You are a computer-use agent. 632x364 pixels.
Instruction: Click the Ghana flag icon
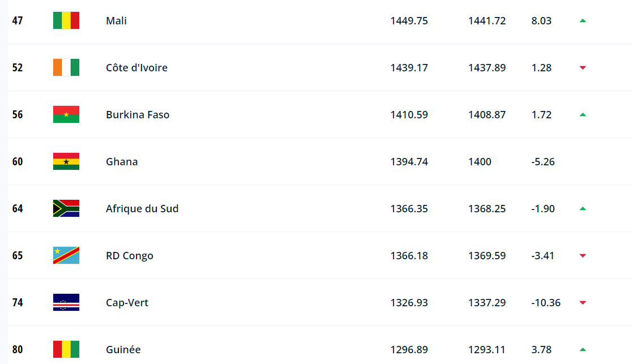click(x=66, y=162)
